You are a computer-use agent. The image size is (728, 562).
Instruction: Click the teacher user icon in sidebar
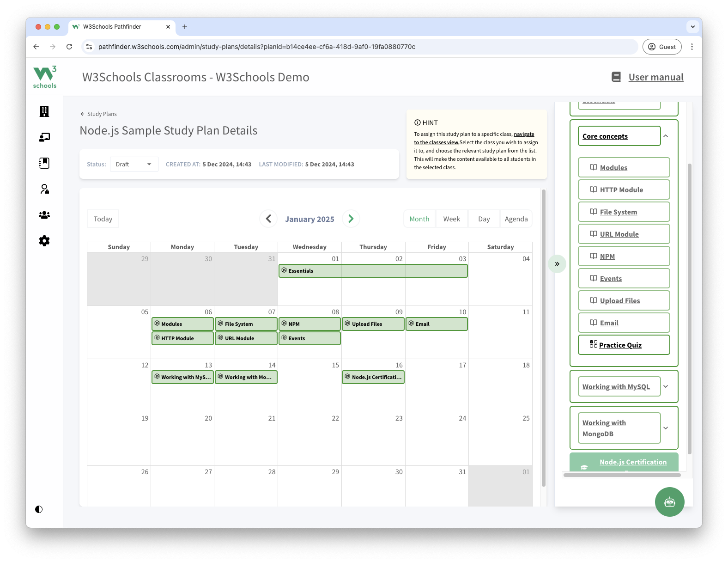click(x=44, y=189)
